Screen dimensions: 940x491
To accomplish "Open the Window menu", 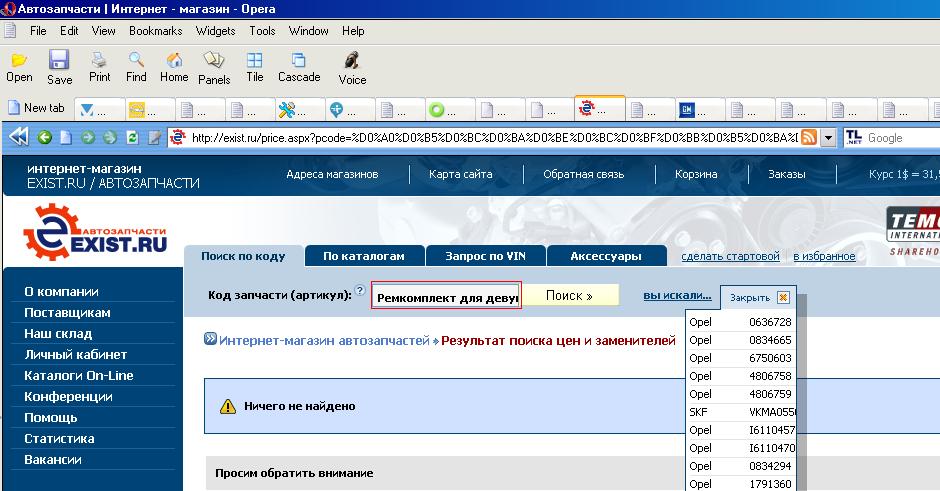I will (308, 31).
